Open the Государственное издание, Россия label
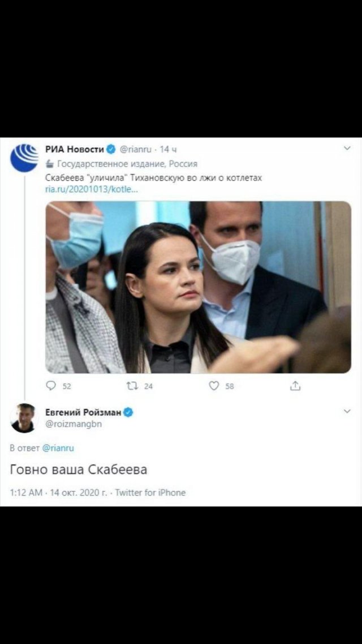 (127, 164)
